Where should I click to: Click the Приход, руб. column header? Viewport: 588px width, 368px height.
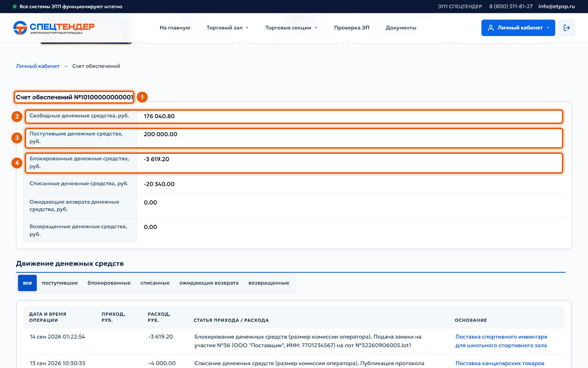pyautogui.click(x=113, y=317)
